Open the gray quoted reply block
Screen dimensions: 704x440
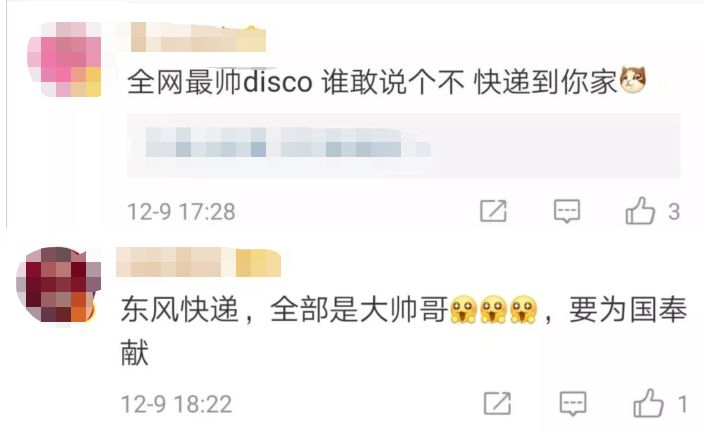click(403, 145)
